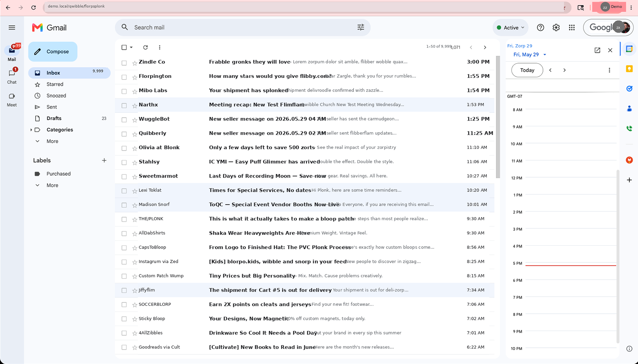
Task: Open the Active status dropdown
Action: click(510, 28)
